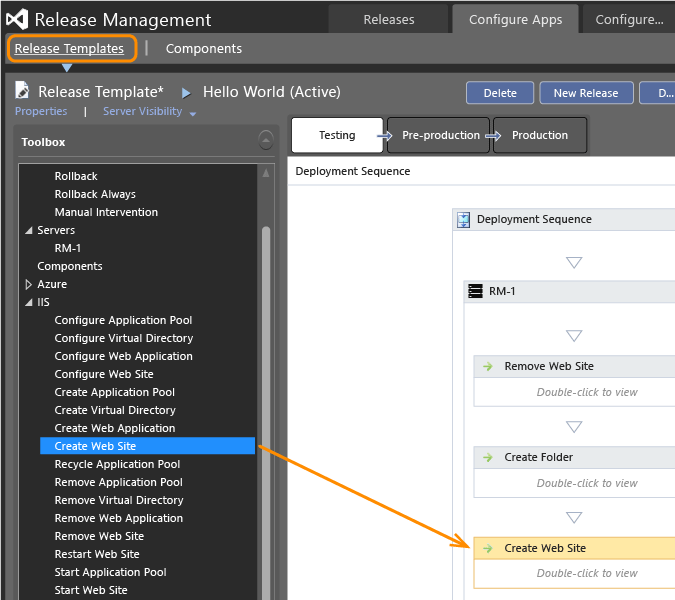Viewport: 675px width, 600px height.
Task: Select Recycle Application Pool tool
Action: point(117,464)
